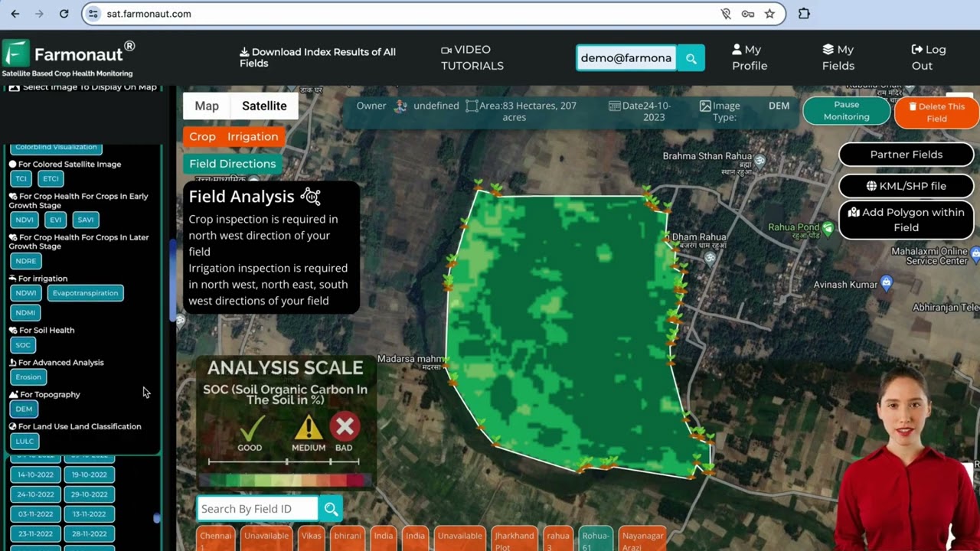
Task: Open site information icon in address bar
Action: click(x=93, y=14)
